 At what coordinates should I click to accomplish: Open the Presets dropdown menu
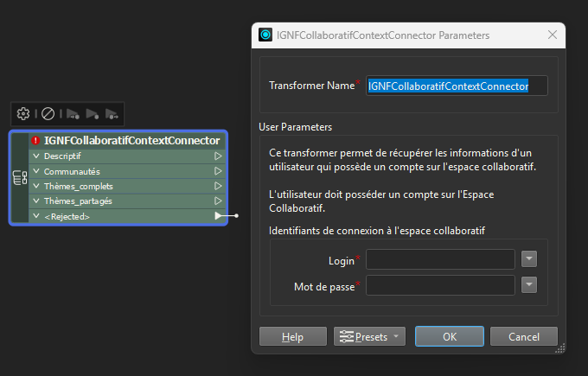tap(369, 336)
